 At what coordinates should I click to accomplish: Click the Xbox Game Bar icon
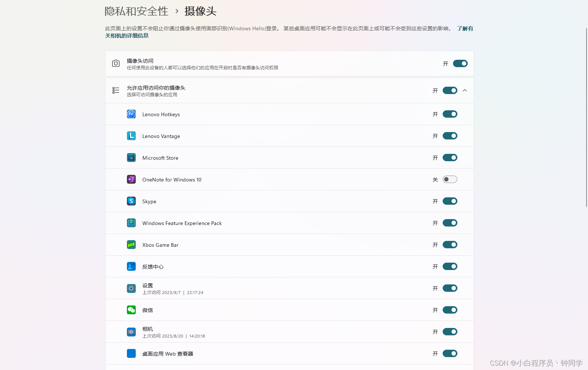(131, 245)
